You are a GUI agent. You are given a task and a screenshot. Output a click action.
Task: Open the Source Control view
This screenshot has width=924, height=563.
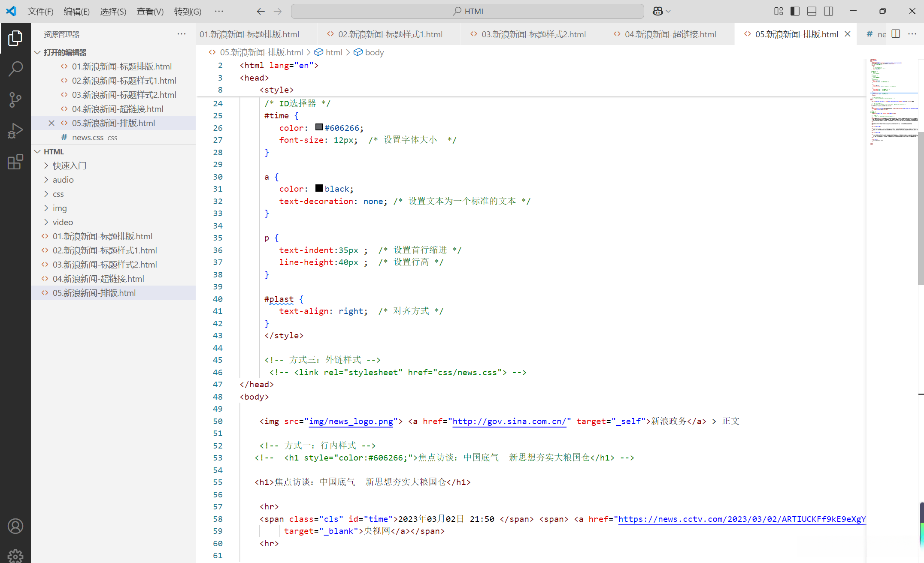click(x=15, y=100)
